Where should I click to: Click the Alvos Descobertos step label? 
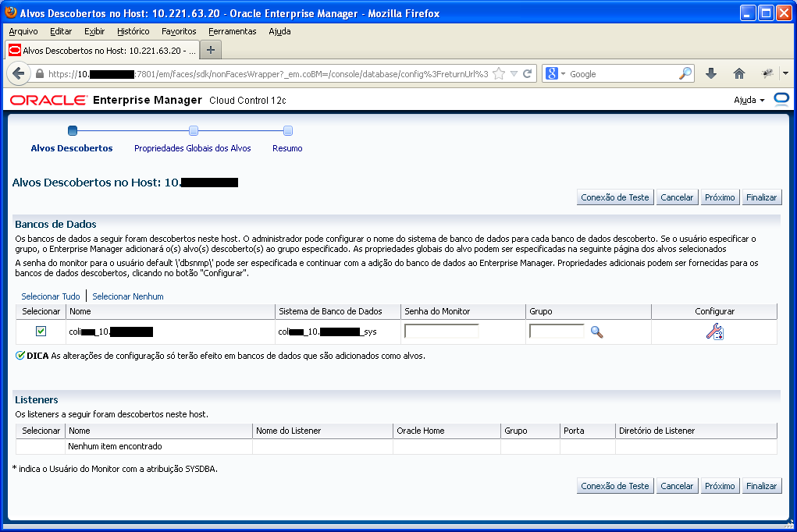coord(72,148)
